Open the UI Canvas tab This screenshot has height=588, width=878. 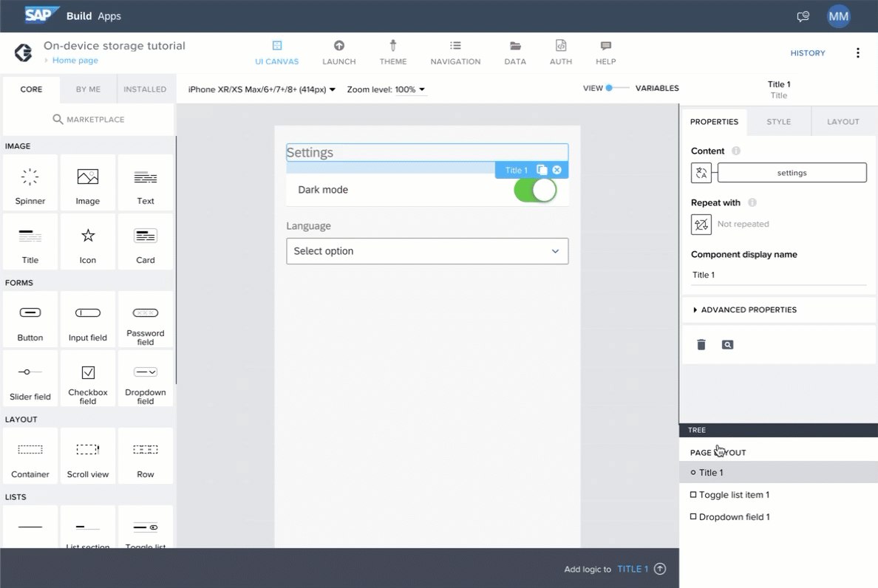(276, 52)
